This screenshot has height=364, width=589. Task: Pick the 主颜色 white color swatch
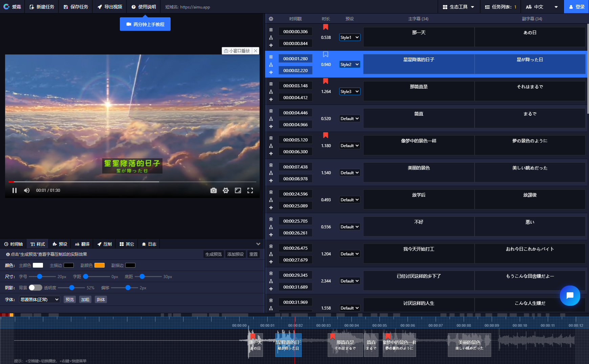(x=38, y=265)
